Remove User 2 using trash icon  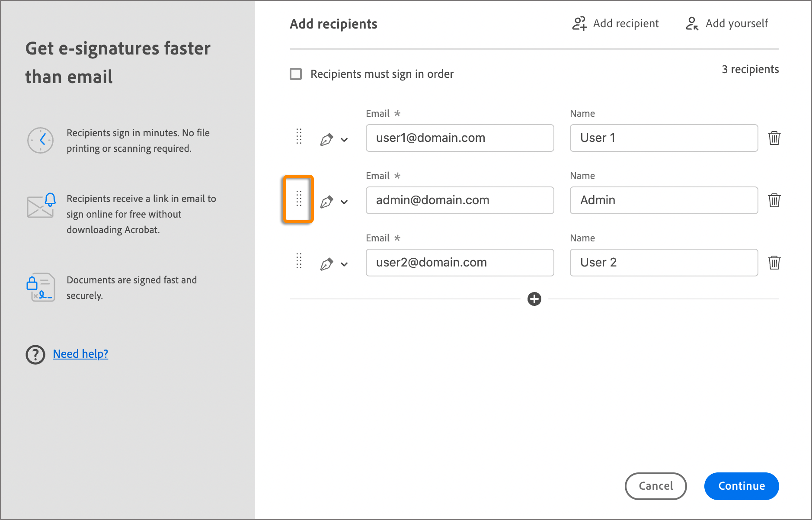coord(774,263)
